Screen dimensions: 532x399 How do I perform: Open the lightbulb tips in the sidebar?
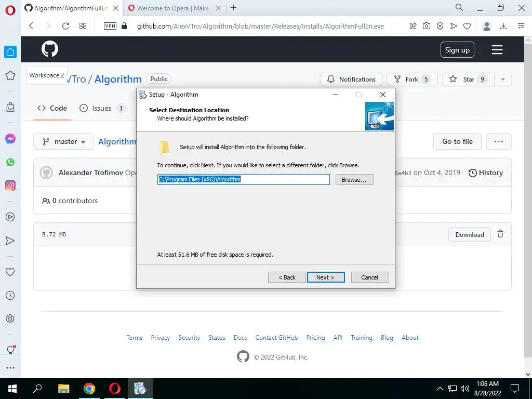tap(10, 350)
